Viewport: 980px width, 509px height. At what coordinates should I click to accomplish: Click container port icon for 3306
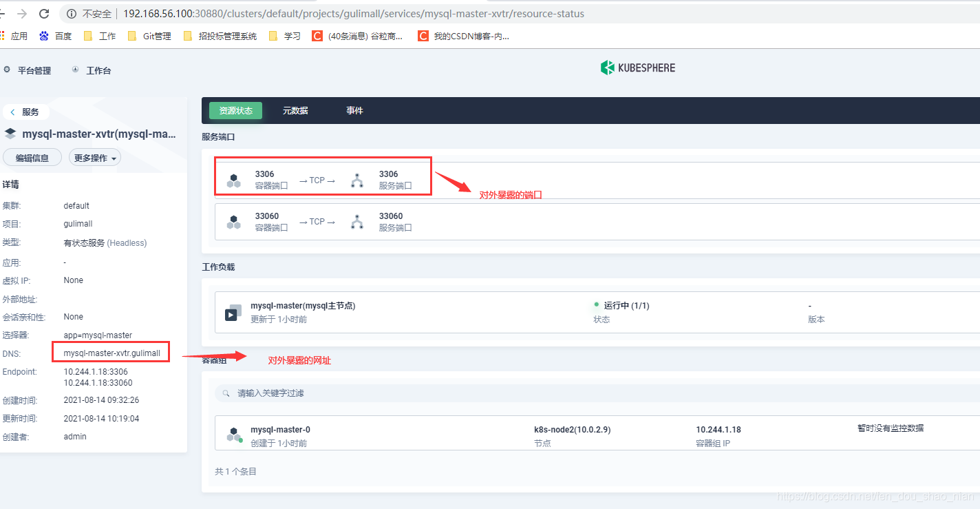click(x=234, y=180)
